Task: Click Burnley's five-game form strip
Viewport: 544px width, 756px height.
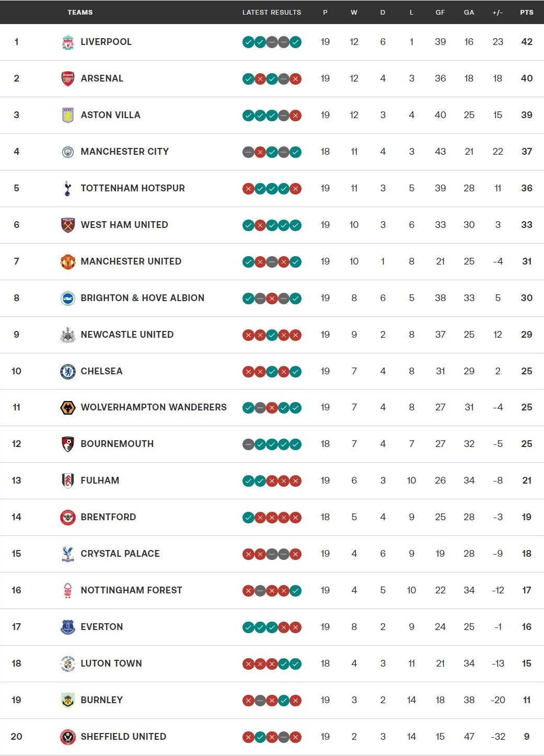Action: (271, 700)
